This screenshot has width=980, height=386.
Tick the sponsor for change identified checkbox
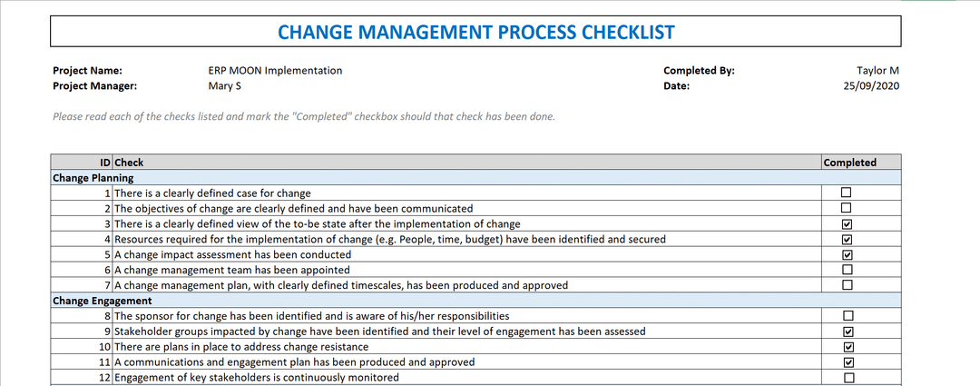coord(847,316)
